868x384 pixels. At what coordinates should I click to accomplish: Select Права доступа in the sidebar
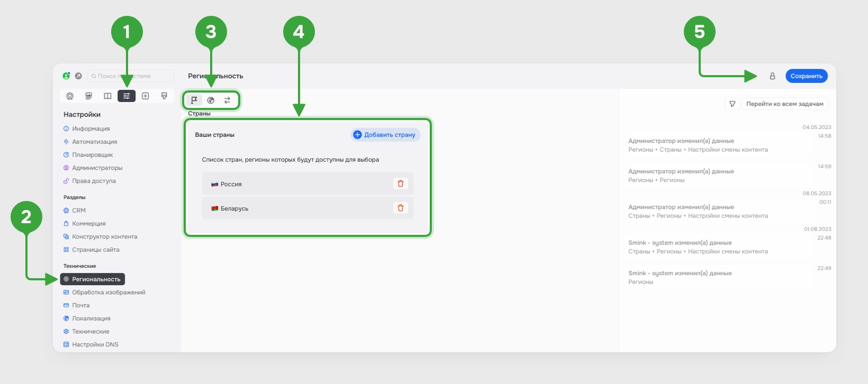click(93, 181)
